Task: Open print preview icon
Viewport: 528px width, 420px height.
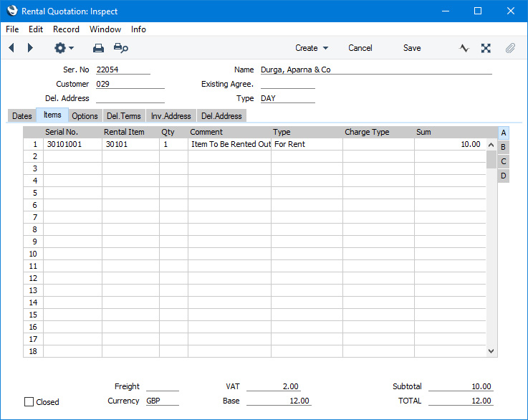Action: point(121,48)
